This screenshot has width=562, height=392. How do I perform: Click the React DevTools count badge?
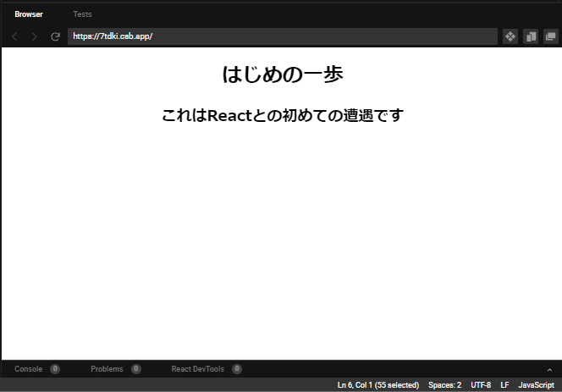point(237,369)
